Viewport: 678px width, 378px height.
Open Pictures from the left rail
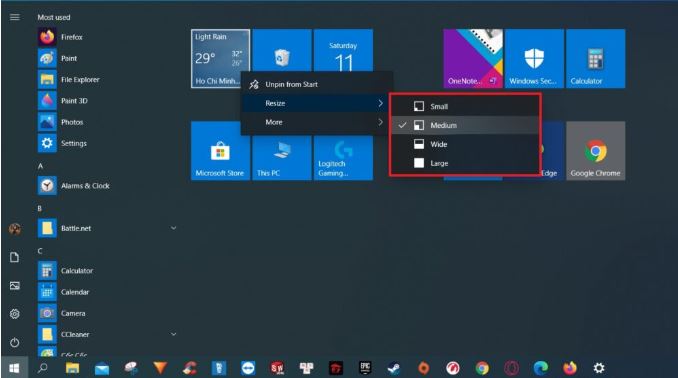(15, 286)
